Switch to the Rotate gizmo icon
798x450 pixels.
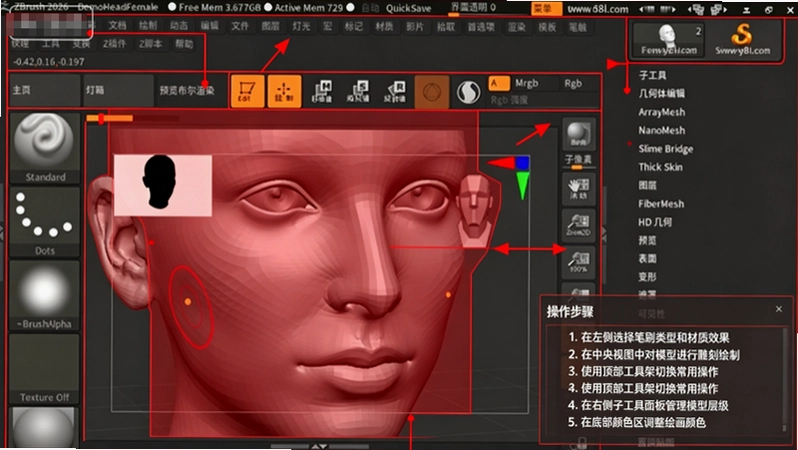(395, 91)
